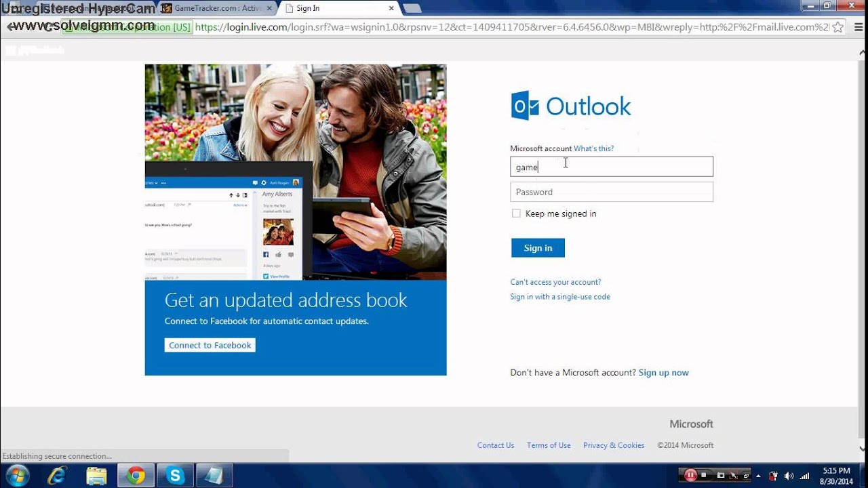Click the GameTracker tab favicon
868x488 pixels.
[167, 8]
